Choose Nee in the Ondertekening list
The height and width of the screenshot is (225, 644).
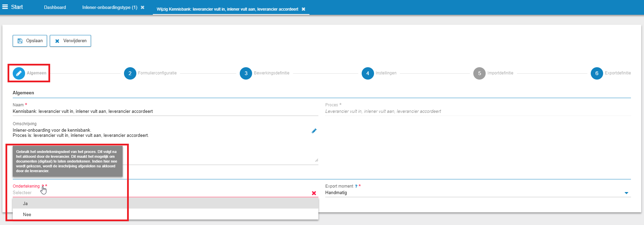pyautogui.click(x=166, y=214)
